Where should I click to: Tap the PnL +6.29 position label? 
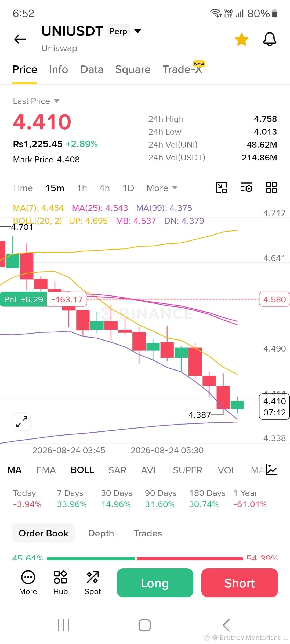23,299
